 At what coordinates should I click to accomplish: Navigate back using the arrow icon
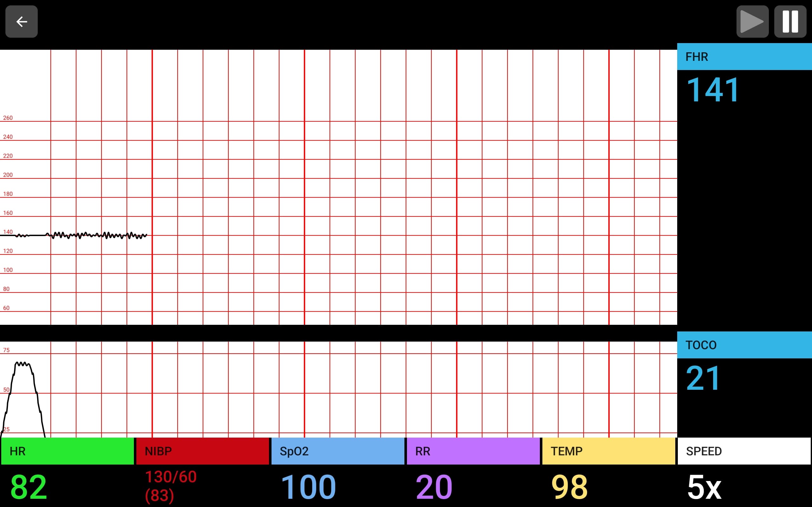pos(21,22)
